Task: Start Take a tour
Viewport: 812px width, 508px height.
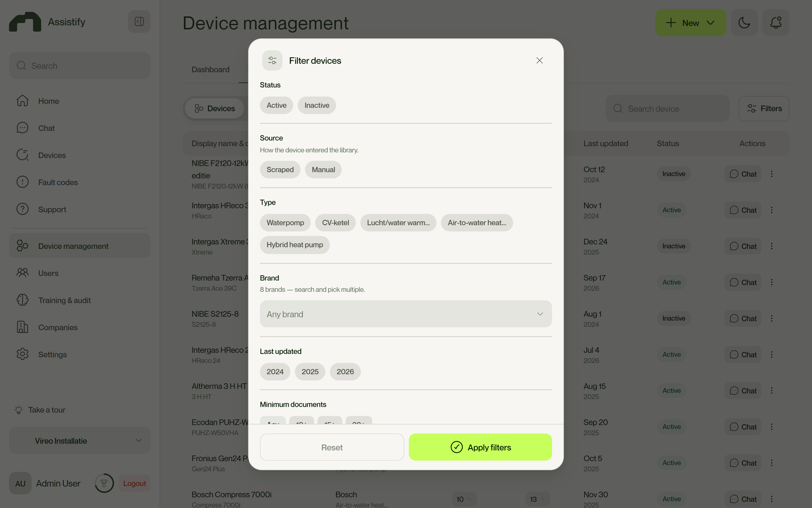Action: tap(39, 410)
